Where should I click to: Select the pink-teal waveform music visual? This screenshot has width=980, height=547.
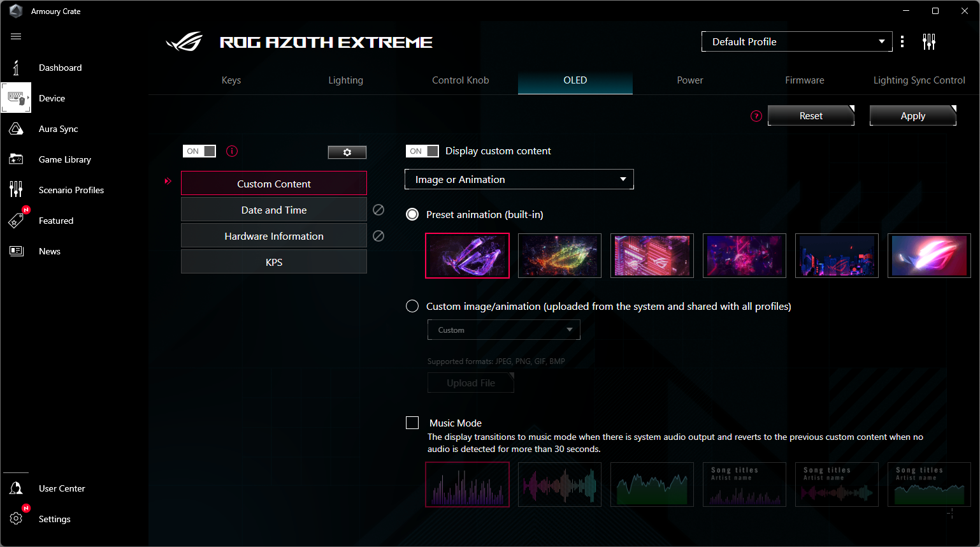(x=559, y=485)
